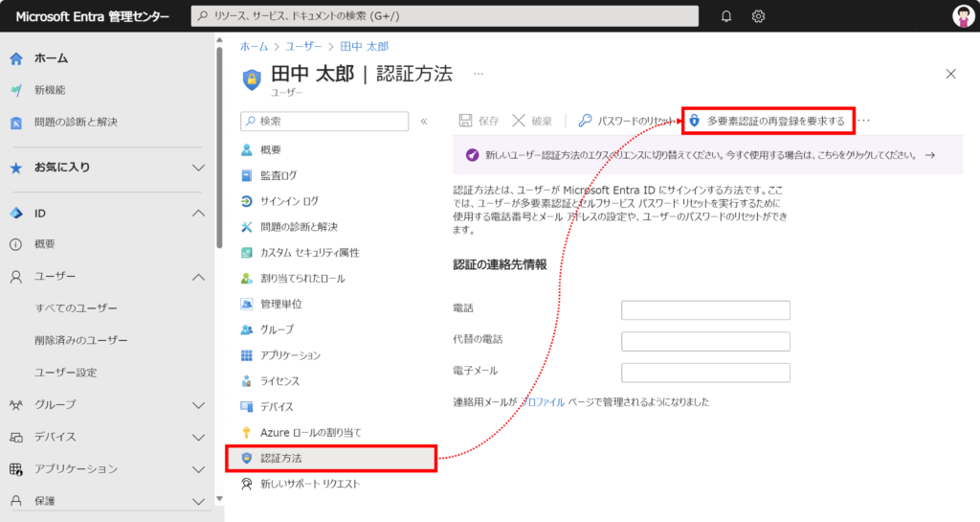Click the 保護 icon in left sidebar
Viewport: 980px width, 522px height.
(x=16, y=501)
